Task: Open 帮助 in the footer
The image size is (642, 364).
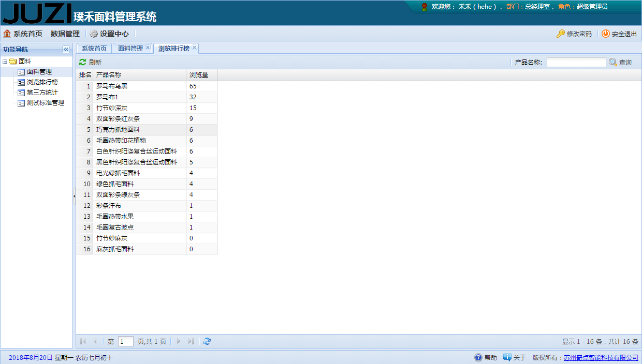Action: pyautogui.click(x=486, y=357)
